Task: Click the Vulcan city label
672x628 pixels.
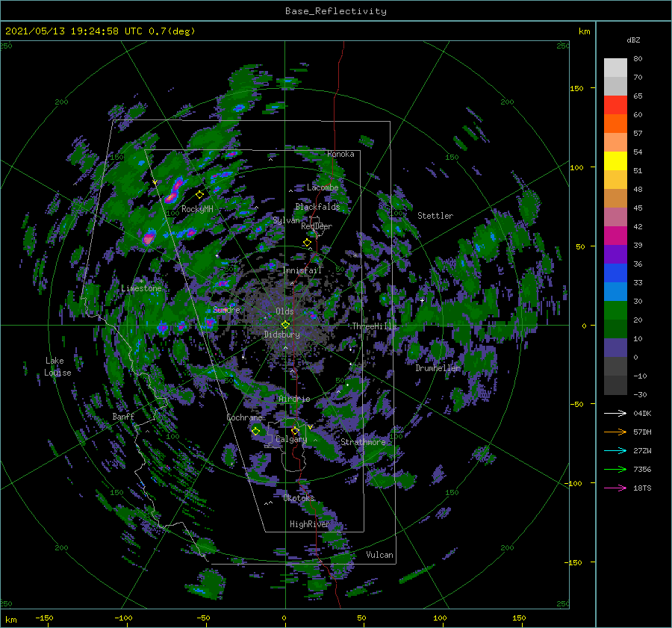Action: [380, 555]
